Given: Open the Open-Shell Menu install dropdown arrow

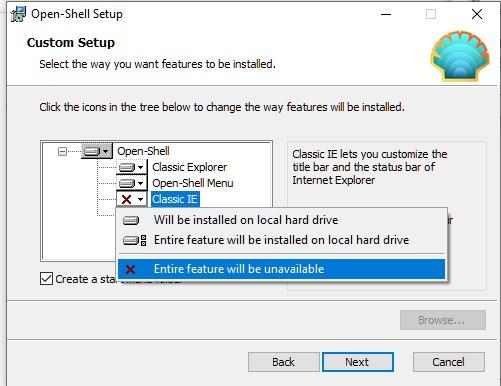Looking at the screenshot, I should pos(141,183).
